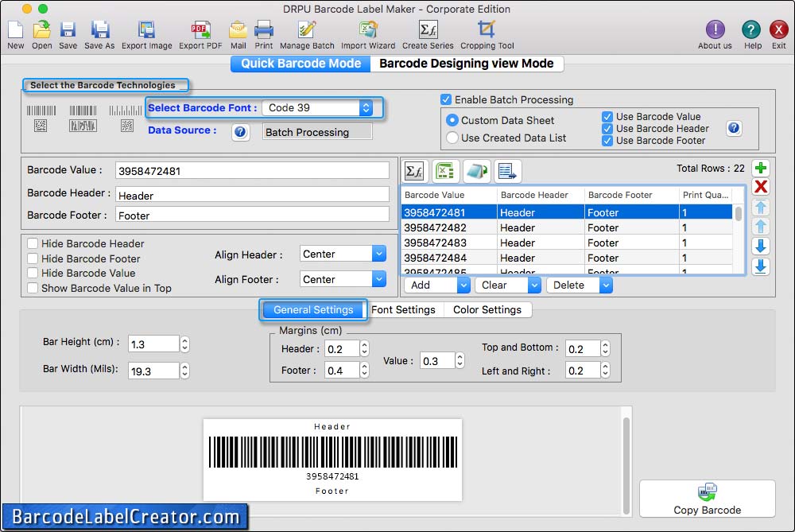Click the Data Source help question icon
Screen dimensions: 795x532
[x=240, y=132]
